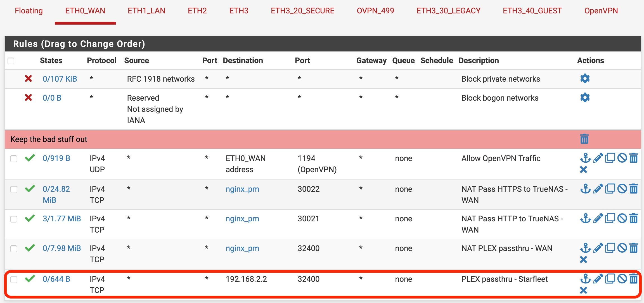The height and width of the screenshot is (303, 644).
Task: Delete the PLEX passthru - Starfleet rule
Action: pos(634,279)
